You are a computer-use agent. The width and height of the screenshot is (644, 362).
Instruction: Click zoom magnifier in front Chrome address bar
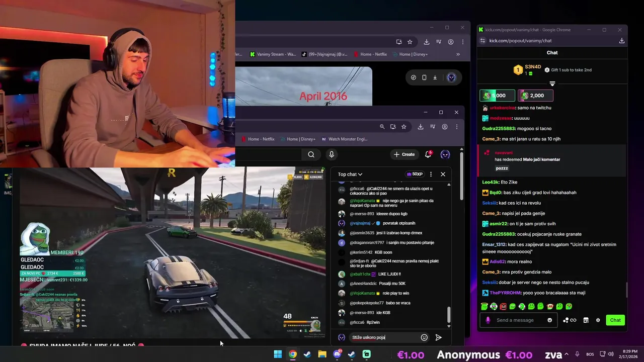coord(382,127)
